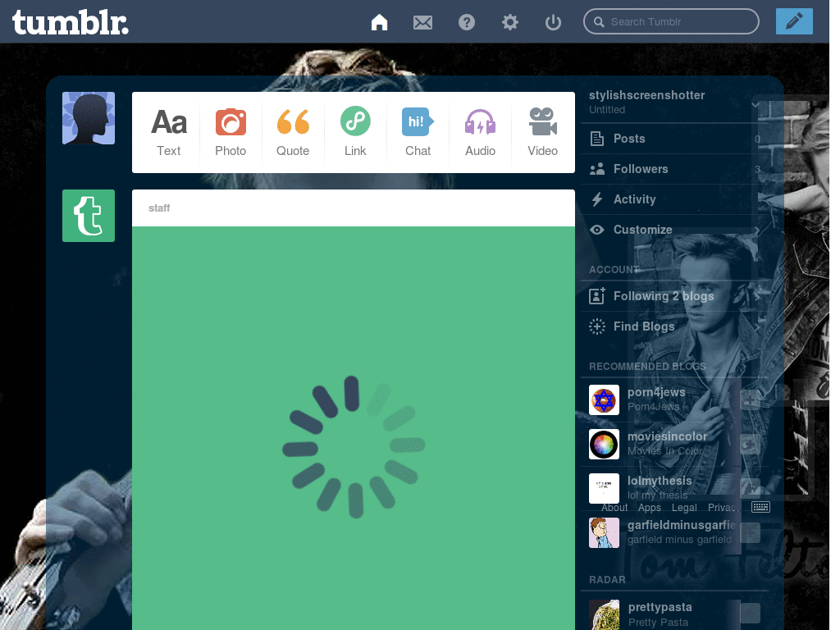The width and height of the screenshot is (840, 630).
Task: Show keyboard shortcuts via keyboard icon
Action: tap(760, 507)
